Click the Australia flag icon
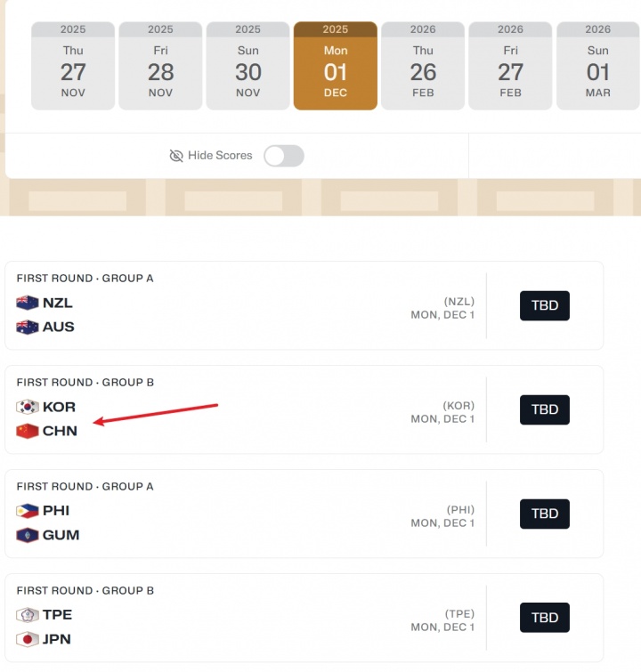Screen dimensions: 641x672 (x=28, y=327)
